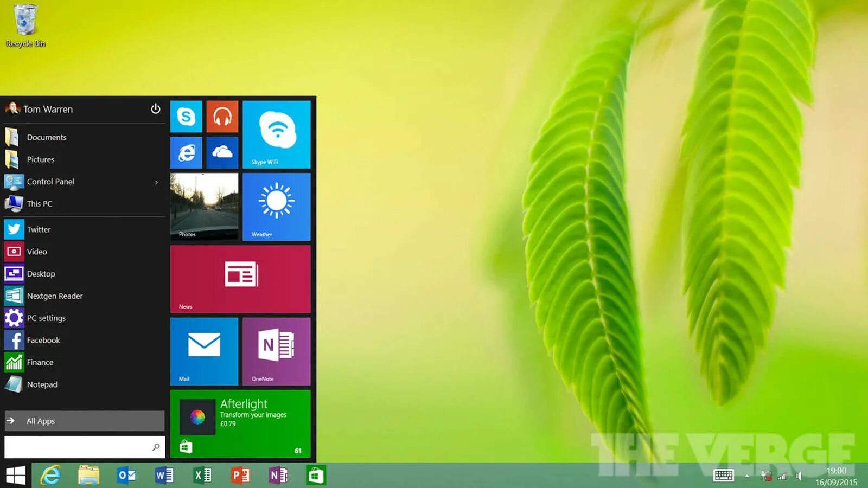Launch the Music headphones tile

222,117
